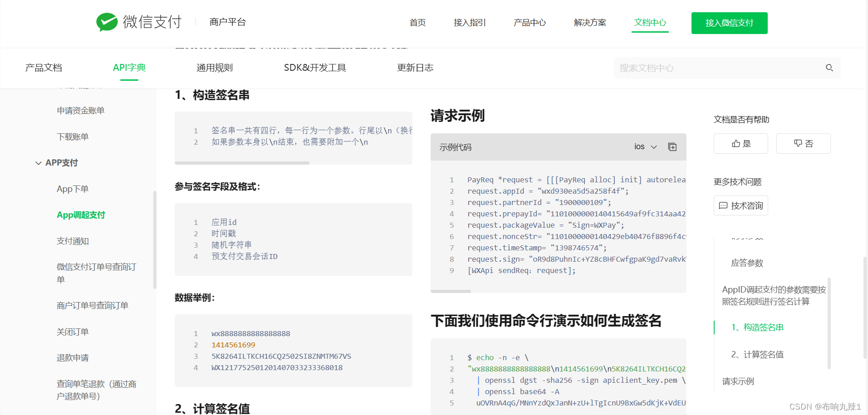
Task: Click the outline panel vertical scrollbar
Action: pos(829,323)
